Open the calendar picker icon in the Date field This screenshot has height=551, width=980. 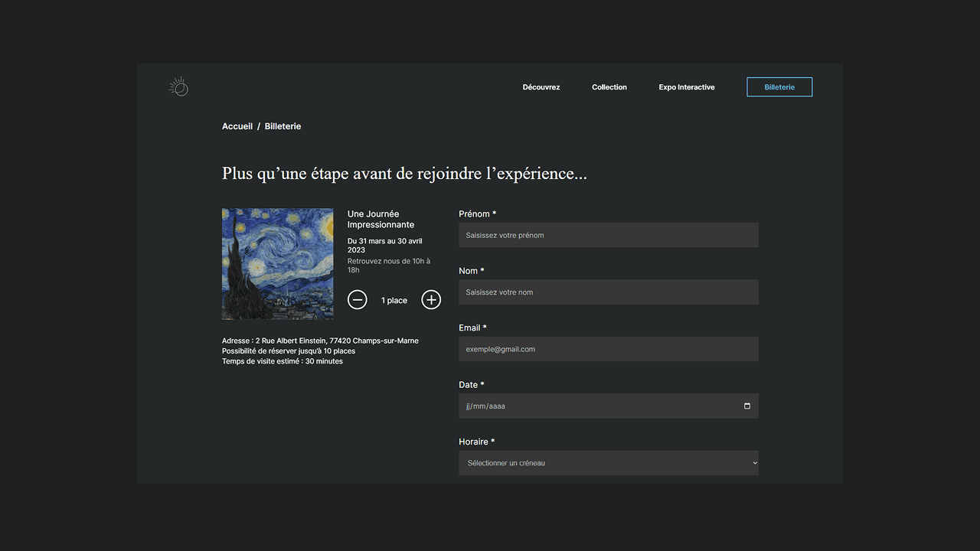[x=747, y=406]
